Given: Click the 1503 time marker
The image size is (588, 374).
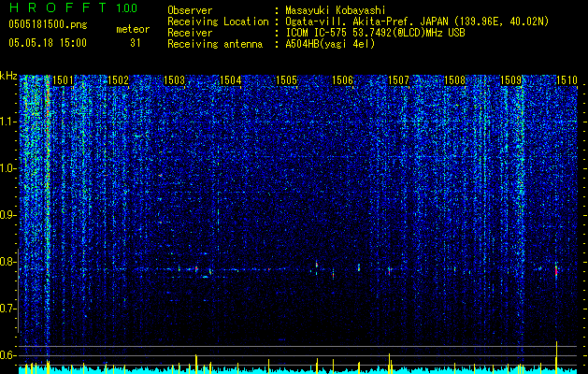Looking at the screenshot, I should tap(175, 80).
